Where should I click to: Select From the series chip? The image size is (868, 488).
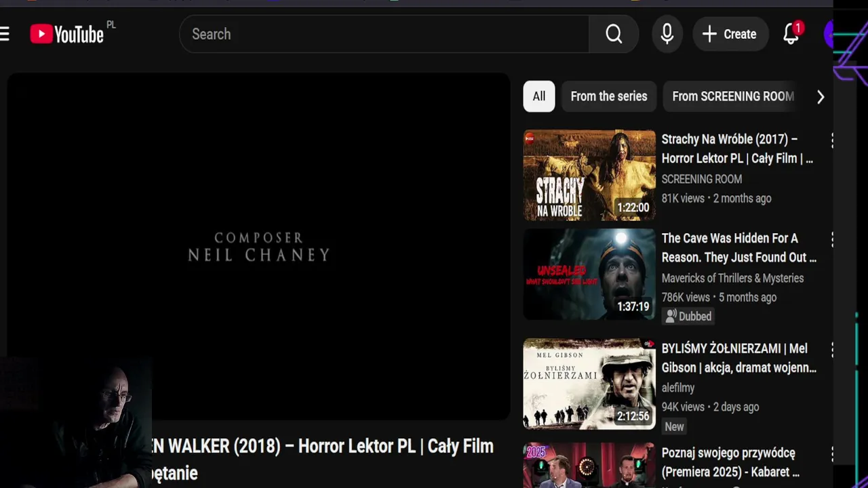[609, 96]
